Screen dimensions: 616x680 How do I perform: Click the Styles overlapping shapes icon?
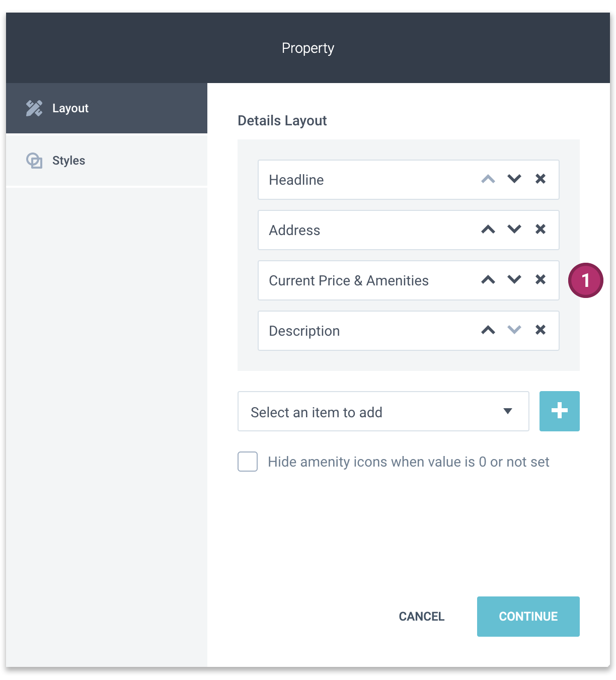[x=34, y=161]
